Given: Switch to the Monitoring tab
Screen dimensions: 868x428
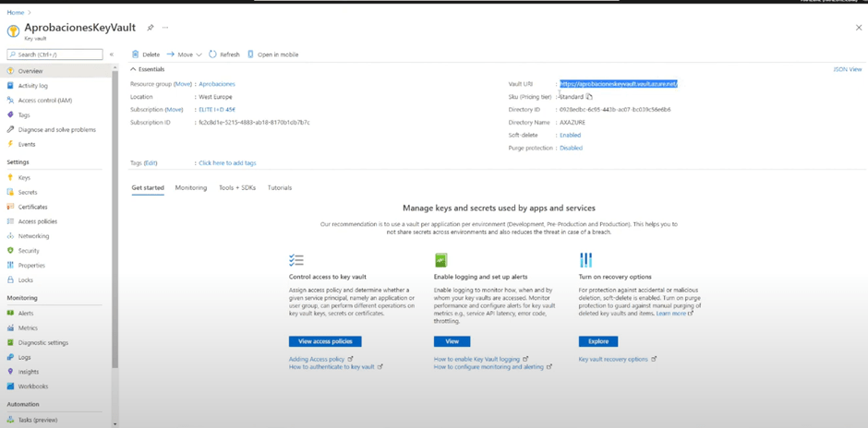Looking at the screenshot, I should (191, 187).
